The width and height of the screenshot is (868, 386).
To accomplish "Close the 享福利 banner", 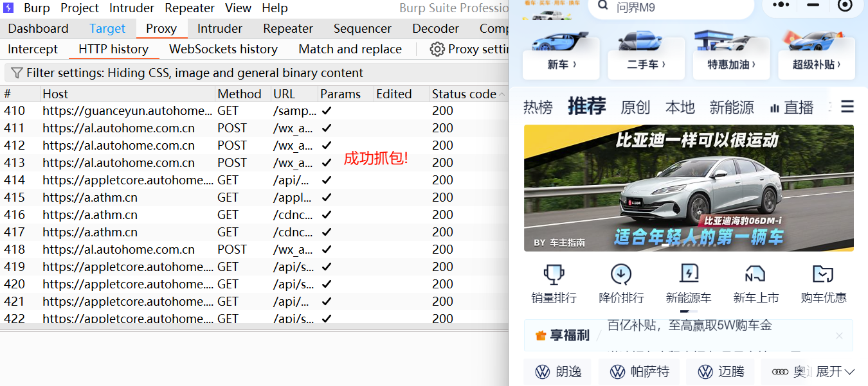I will 839,336.
